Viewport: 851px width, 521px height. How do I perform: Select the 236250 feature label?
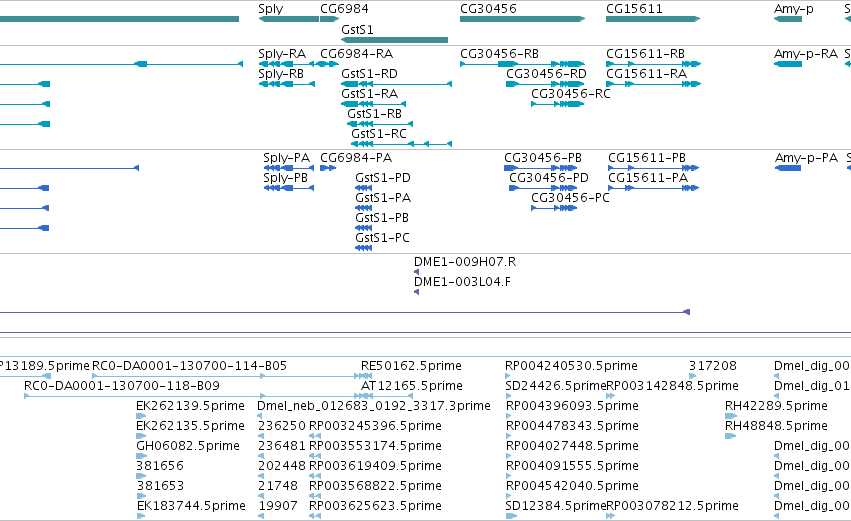click(282, 427)
